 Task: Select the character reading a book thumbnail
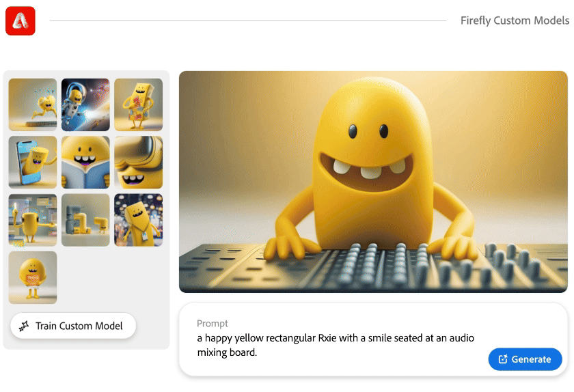(x=85, y=163)
